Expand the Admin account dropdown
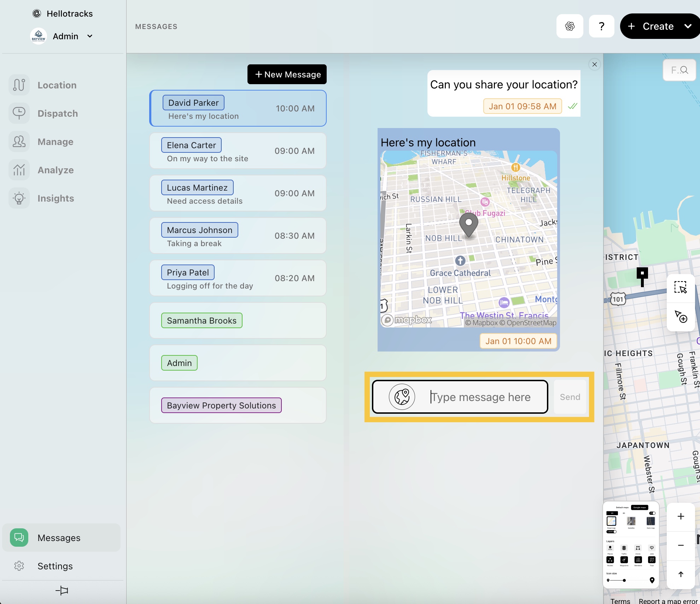Screen dimensions: 700x604 tap(90, 36)
